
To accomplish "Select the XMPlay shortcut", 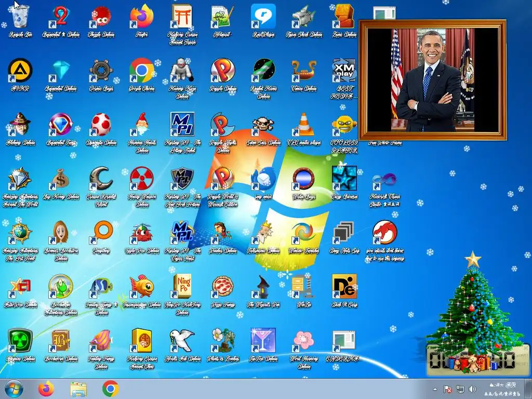I will click(x=344, y=71).
